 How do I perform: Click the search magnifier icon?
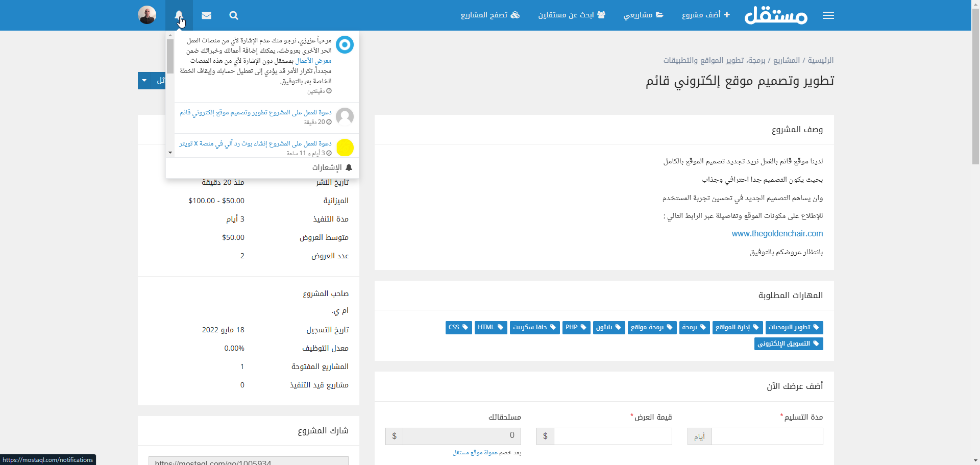tap(234, 15)
